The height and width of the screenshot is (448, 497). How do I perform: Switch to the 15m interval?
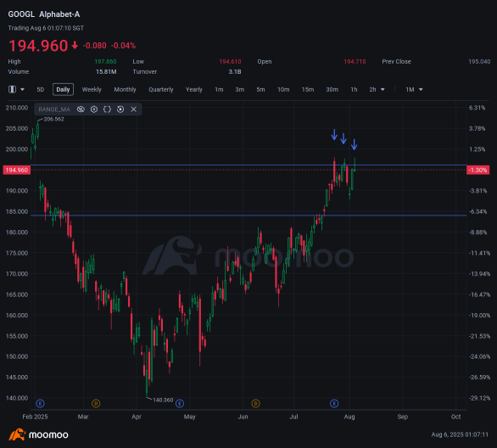308,90
